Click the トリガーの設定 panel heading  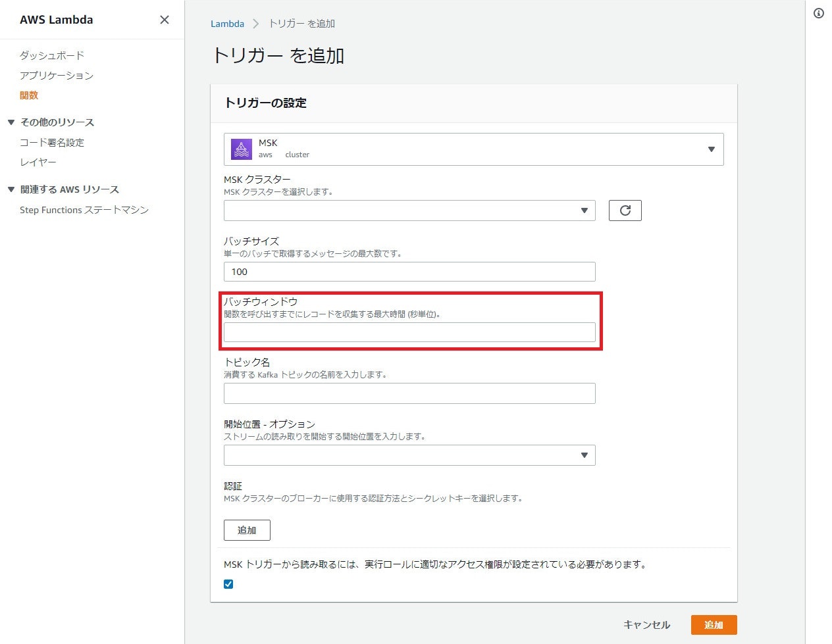coord(265,103)
